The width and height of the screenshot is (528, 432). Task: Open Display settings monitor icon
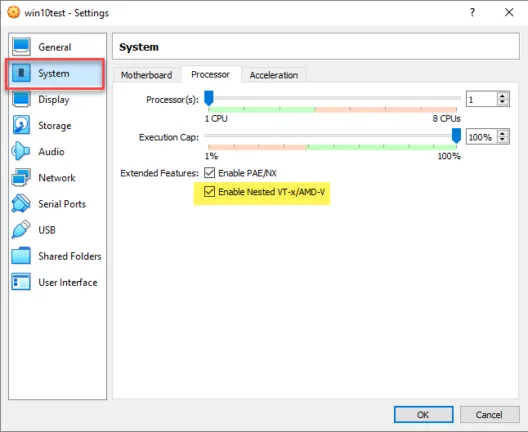click(x=21, y=99)
